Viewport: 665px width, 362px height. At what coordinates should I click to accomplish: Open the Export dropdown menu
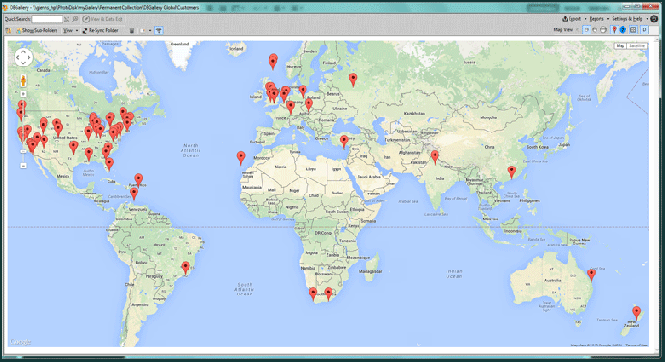(574, 19)
